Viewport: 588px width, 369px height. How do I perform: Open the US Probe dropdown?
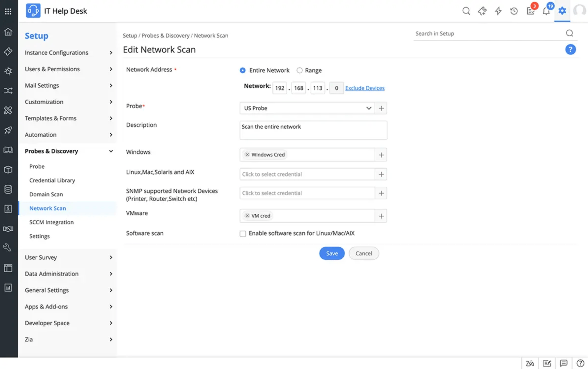click(x=307, y=108)
